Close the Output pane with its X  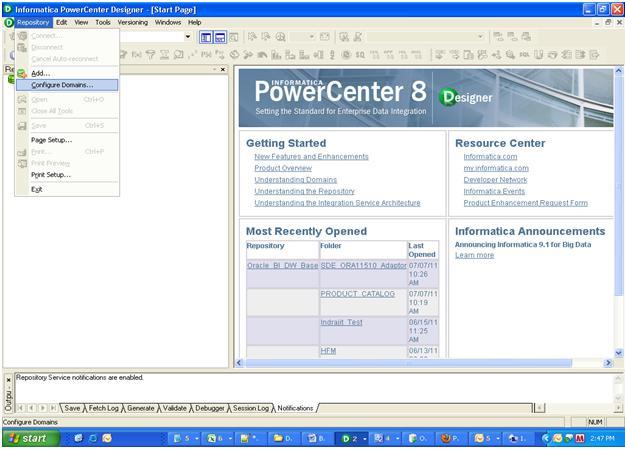coord(9,380)
